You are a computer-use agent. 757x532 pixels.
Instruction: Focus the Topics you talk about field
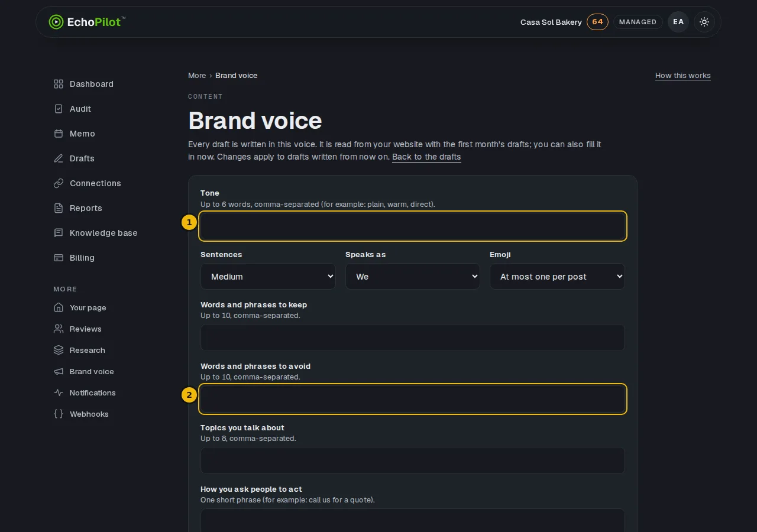click(413, 460)
